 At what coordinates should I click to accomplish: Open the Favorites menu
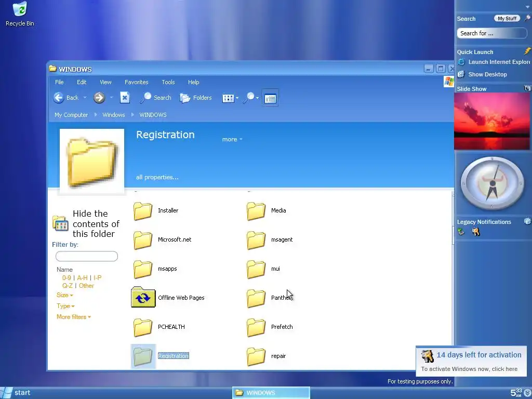point(137,82)
